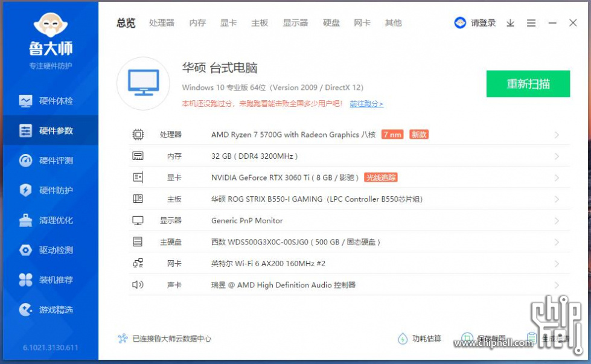This screenshot has height=364, width=591.
Task: Click the download arrow icon
Action: pyautogui.click(x=510, y=23)
